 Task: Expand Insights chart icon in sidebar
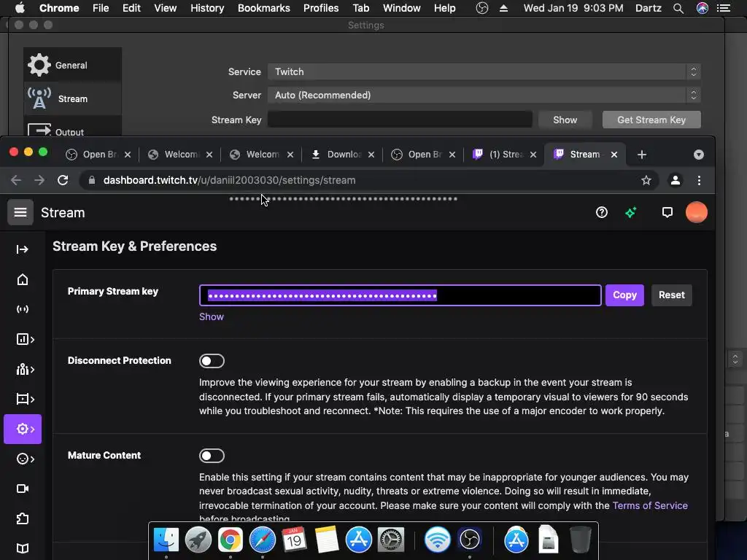(x=25, y=339)
